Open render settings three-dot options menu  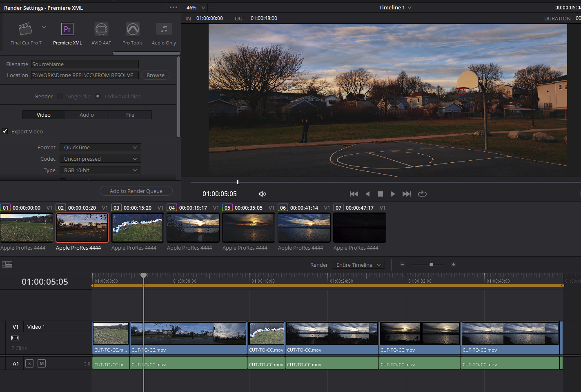[x=174, y=8]
